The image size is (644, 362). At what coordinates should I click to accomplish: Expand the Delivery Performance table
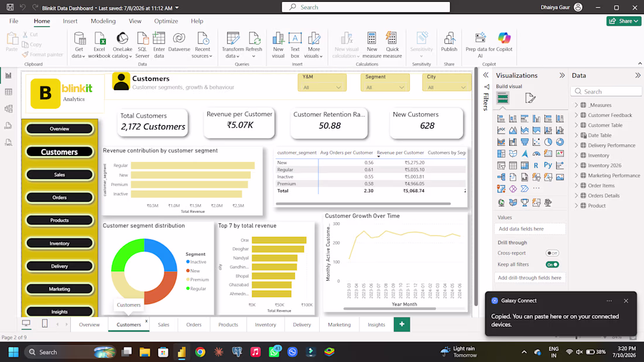coord(576,145)
